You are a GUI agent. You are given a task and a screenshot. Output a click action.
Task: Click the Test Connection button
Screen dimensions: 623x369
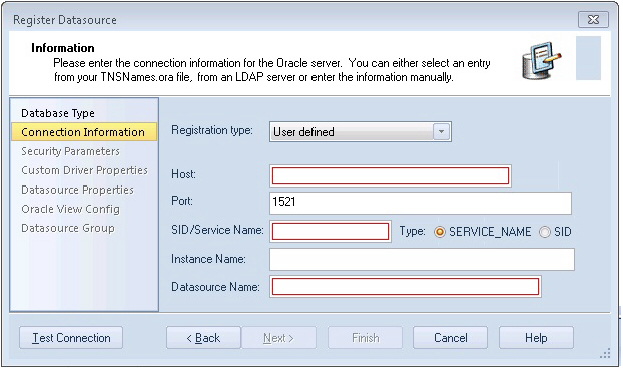[x=71, y=338]
